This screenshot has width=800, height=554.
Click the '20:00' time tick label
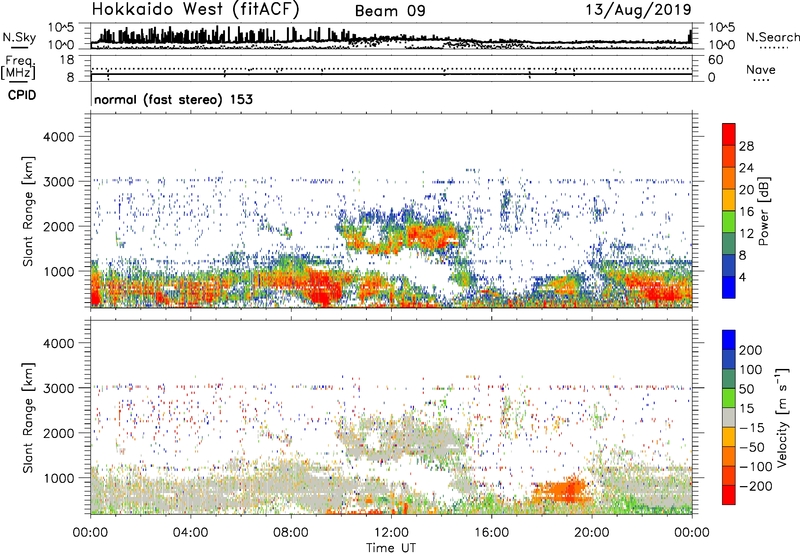coord(591,533)
